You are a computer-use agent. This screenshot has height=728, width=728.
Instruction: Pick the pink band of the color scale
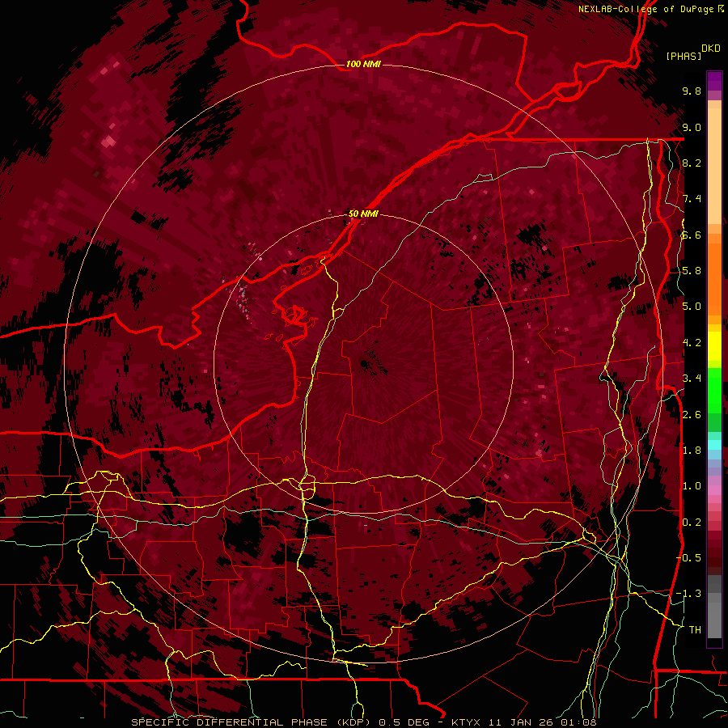coord(714,490)
